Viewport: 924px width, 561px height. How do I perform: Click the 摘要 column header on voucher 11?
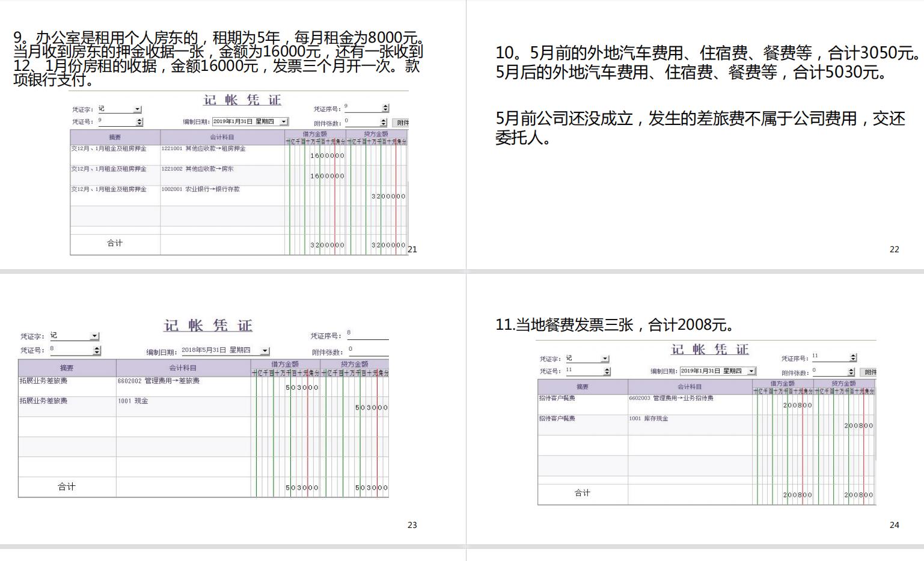582,386
